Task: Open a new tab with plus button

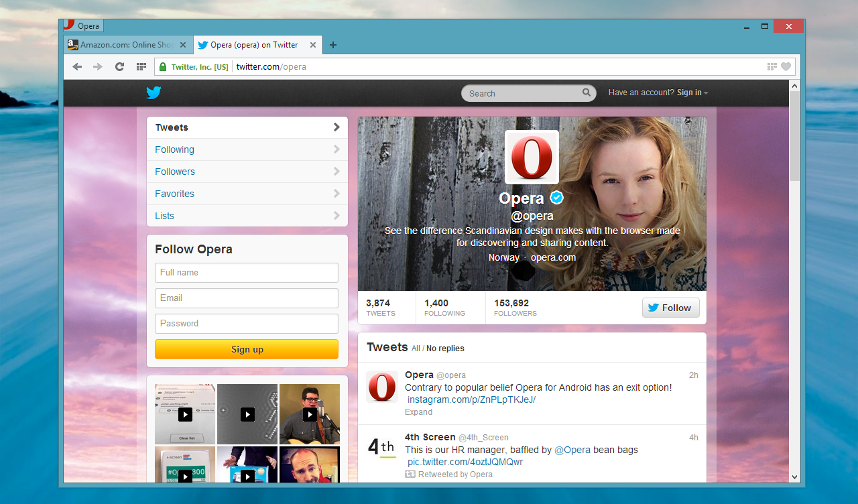Action: pos(333,45)
